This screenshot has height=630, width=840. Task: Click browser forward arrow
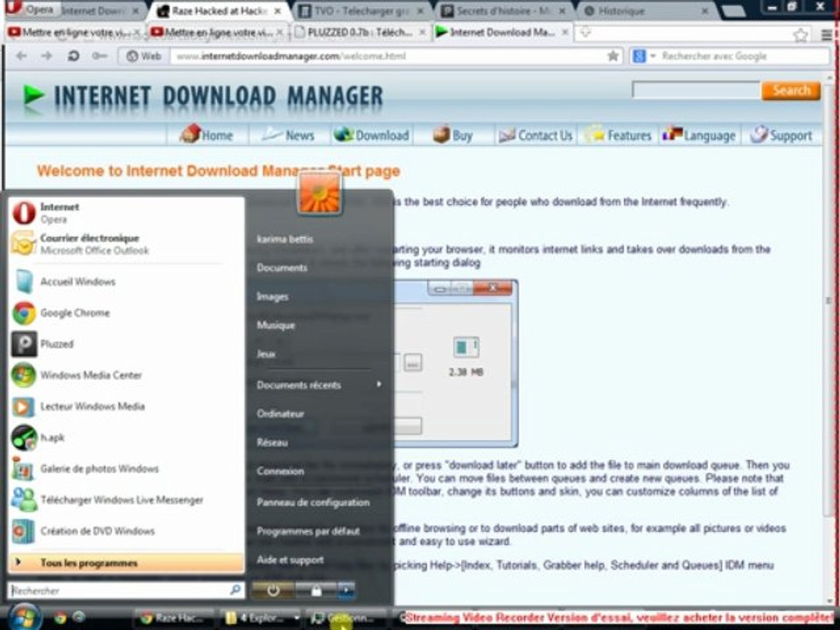[x=46, y=56]
